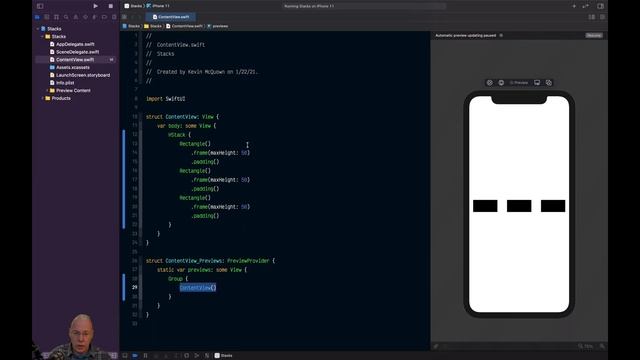Click the Library plus button
The height and width of the screenshot is (360, 640).
pos(574,6)
